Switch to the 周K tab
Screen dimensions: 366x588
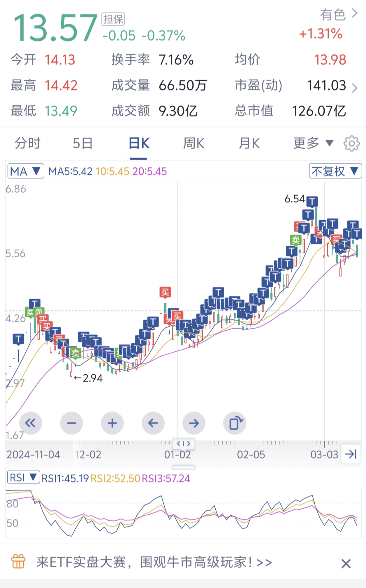coord(194,143)
